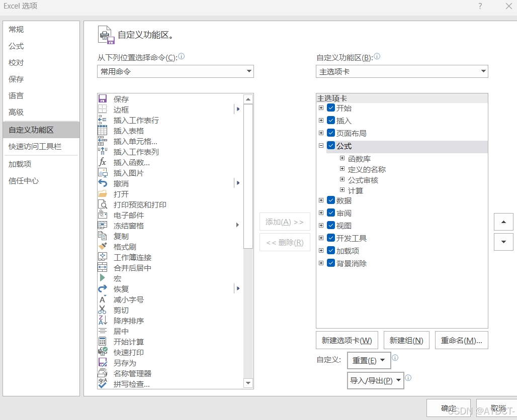The width and height of the screenshot is (517, 420).
Task: Click the 插入函数 fx icon
Action: point(103,162)
